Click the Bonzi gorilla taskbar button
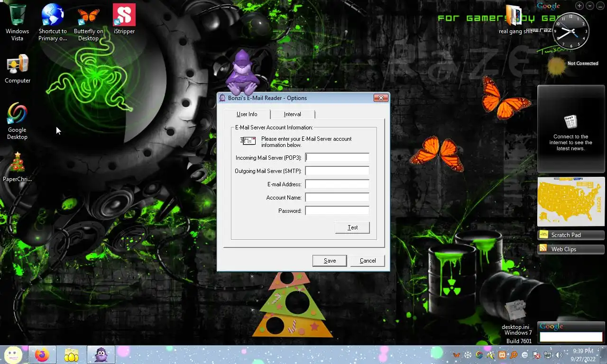Image resolution: width=607 pixels, height=364 pixels. point(101,355)
